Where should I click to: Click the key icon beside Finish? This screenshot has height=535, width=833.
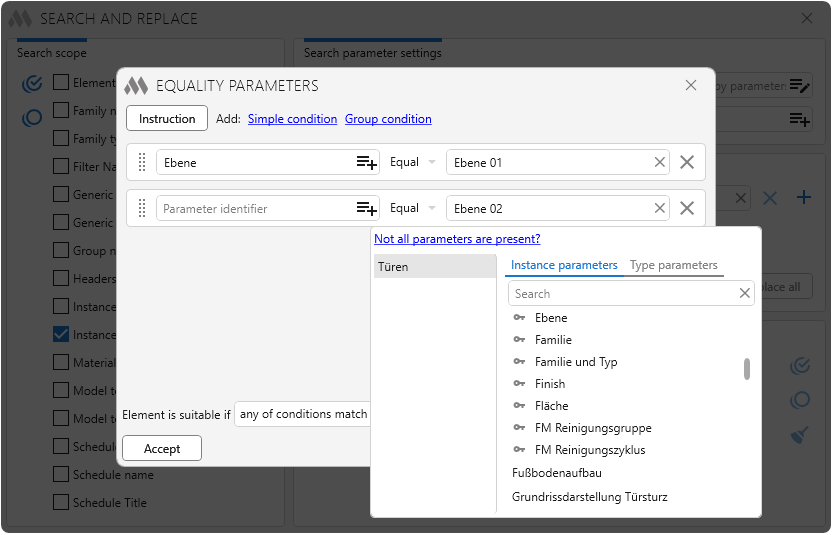(520, 384)
